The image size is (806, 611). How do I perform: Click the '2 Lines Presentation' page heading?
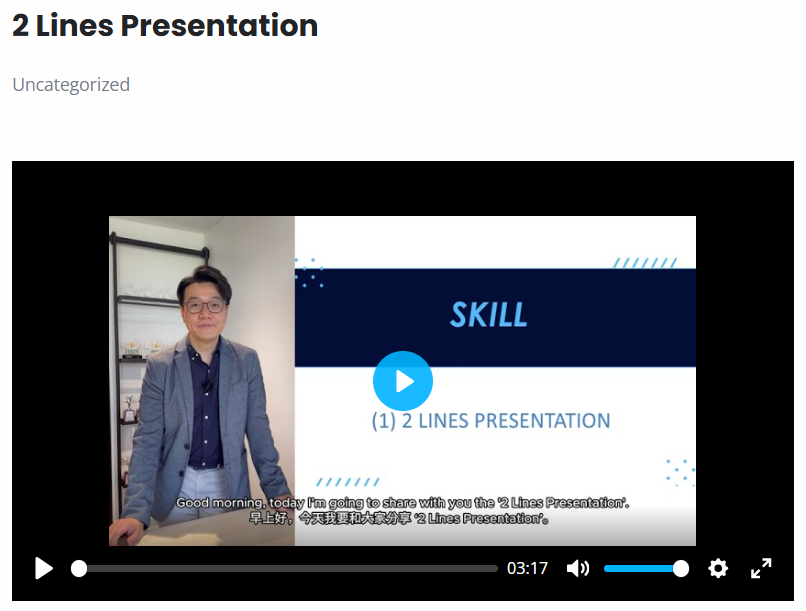coord(165,25)
